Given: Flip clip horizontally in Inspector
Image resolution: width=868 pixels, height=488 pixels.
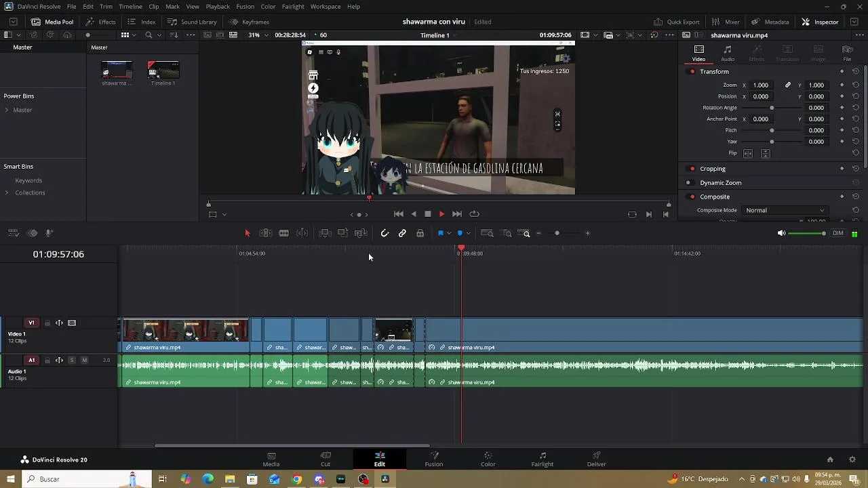Looking at the screenshot, I should click(748, 153).
